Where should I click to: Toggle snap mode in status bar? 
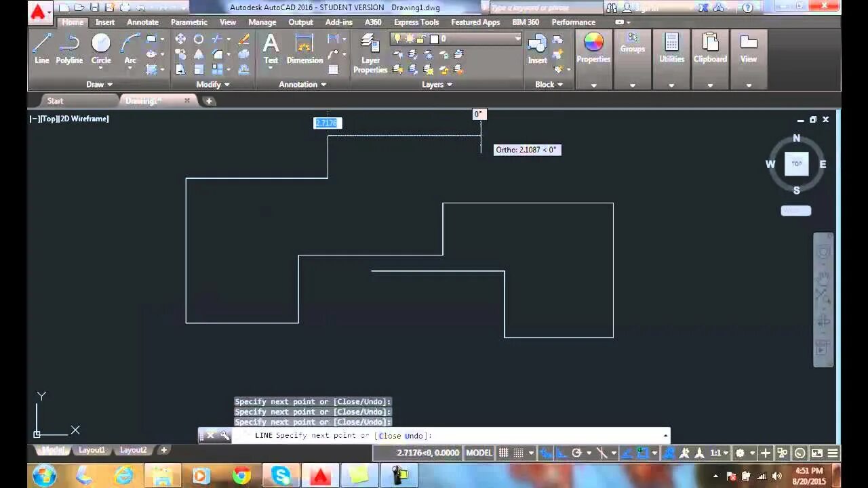pyautogui.click(x=519, y=453)
